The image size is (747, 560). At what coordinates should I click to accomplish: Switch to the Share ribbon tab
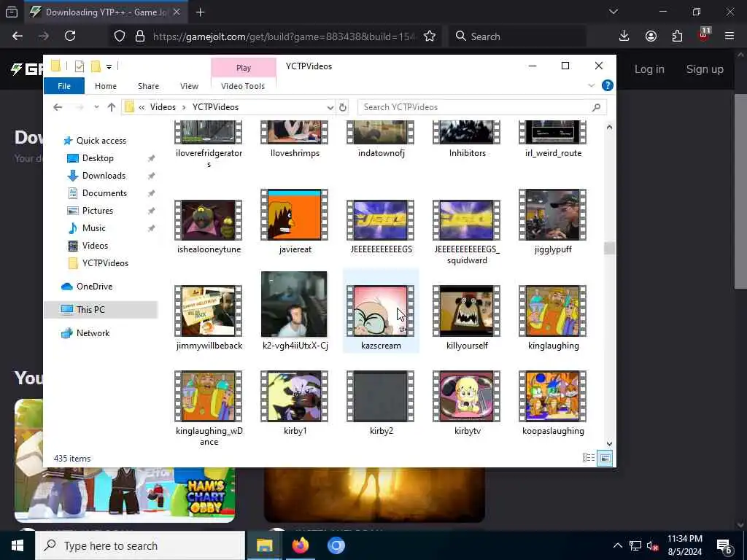(x=149, y=86)
